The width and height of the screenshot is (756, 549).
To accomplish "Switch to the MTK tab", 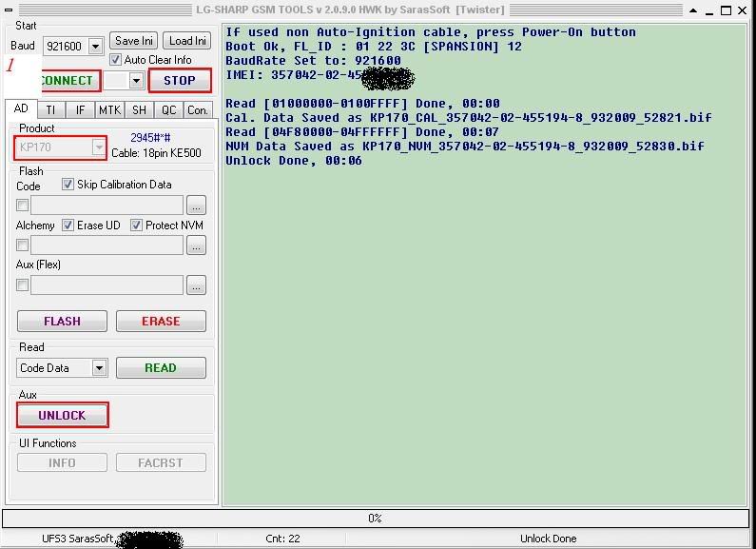I will point(109,110).
